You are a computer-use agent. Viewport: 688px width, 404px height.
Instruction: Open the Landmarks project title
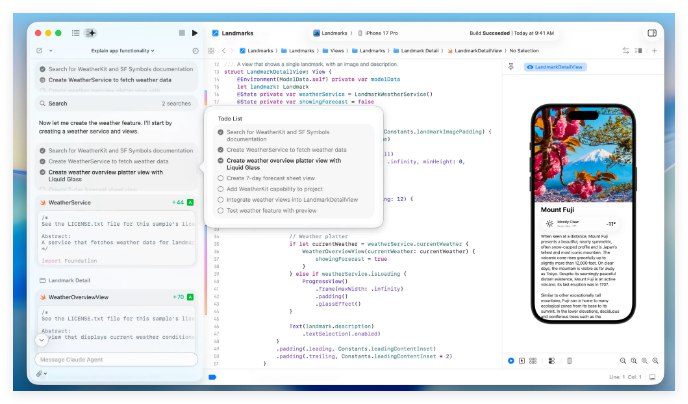tap(233, 33)
